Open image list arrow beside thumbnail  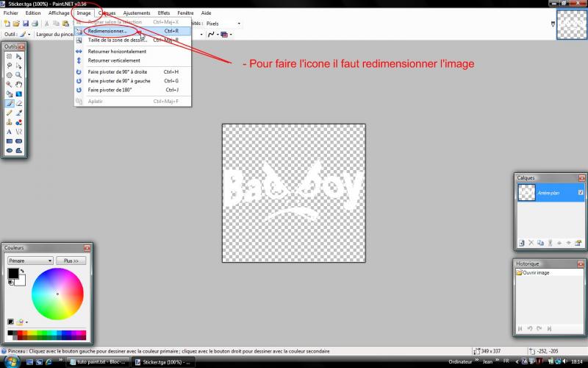pyautogui.click(x=553, y=24)
